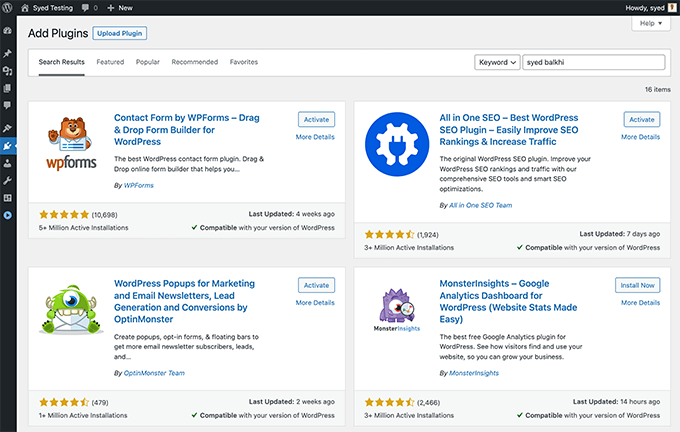Activate the All in One SEO plugin
Screen dimensions: 680x432
pyautogui.click(x=641, y=119)
